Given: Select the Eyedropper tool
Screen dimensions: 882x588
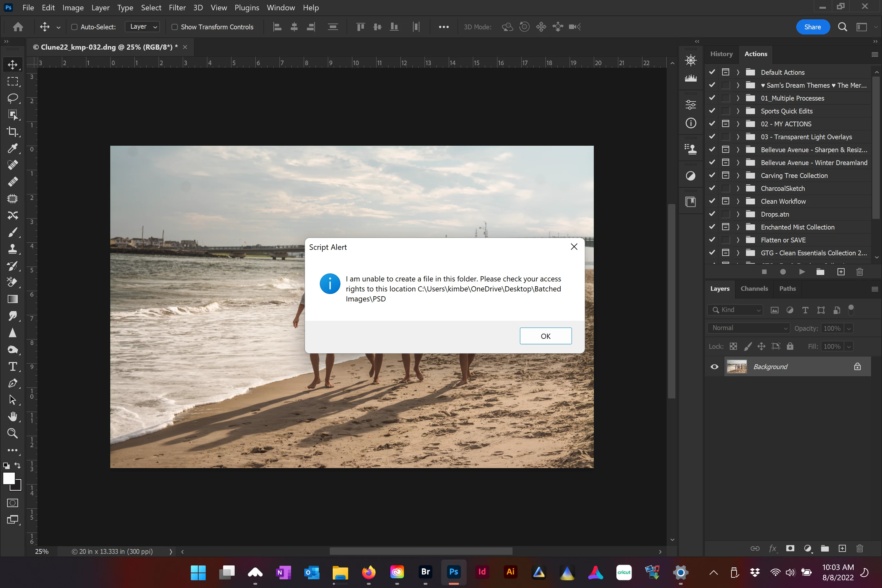Looking at the screenshot, I should tap(12, 149).
